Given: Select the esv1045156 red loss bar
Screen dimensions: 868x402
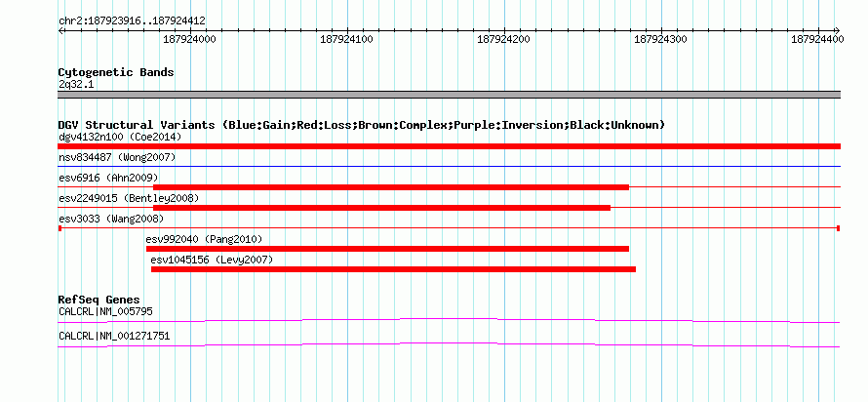Looking at the screenshot, I should (393, 269).
